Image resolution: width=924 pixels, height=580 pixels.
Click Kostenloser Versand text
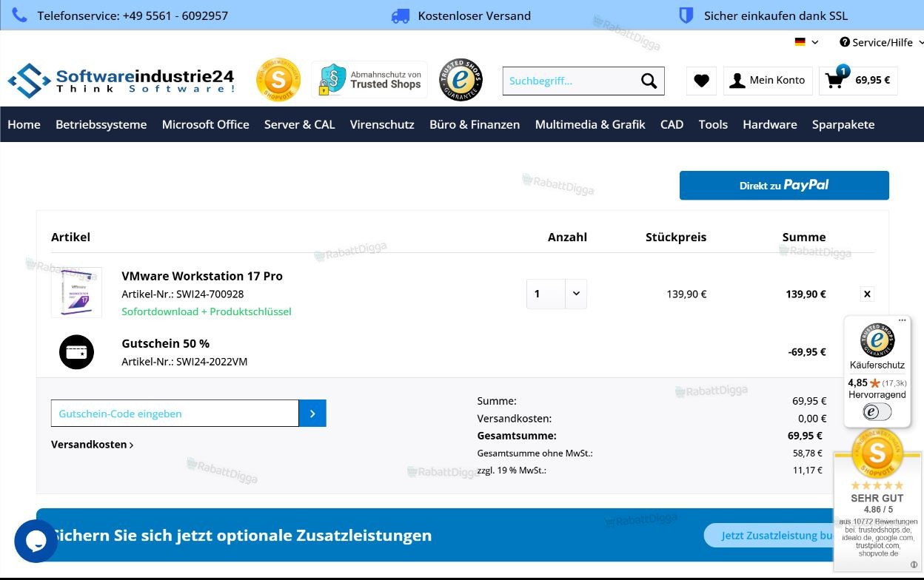coord(474,16)
